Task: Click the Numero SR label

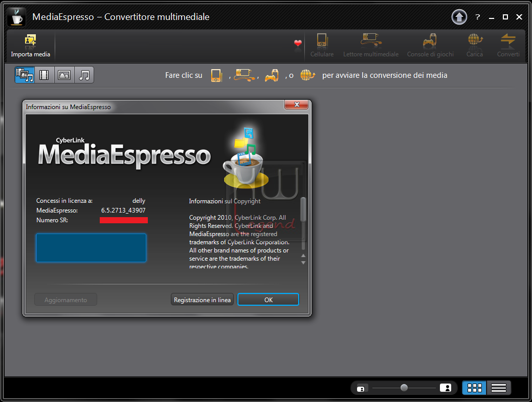Action: click(52, 220)
